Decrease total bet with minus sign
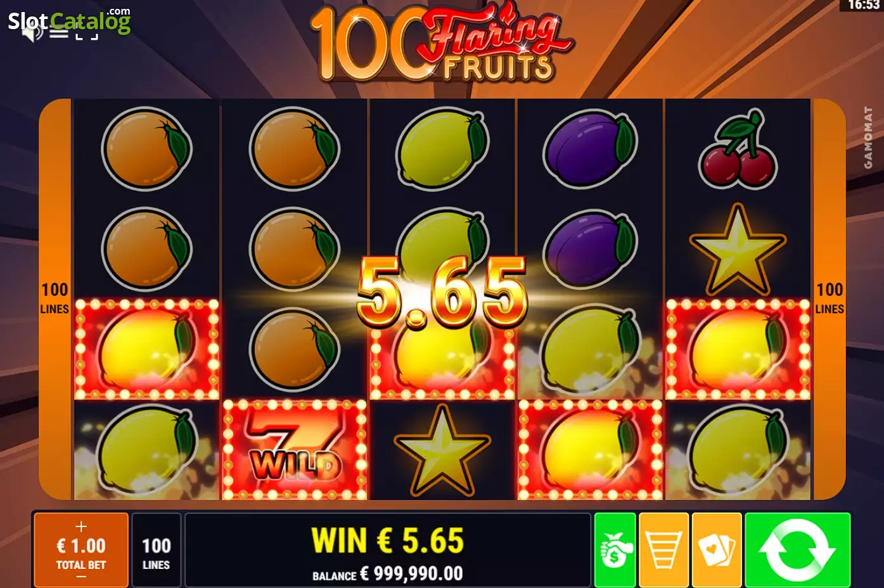884x588 pixels. 81,577
